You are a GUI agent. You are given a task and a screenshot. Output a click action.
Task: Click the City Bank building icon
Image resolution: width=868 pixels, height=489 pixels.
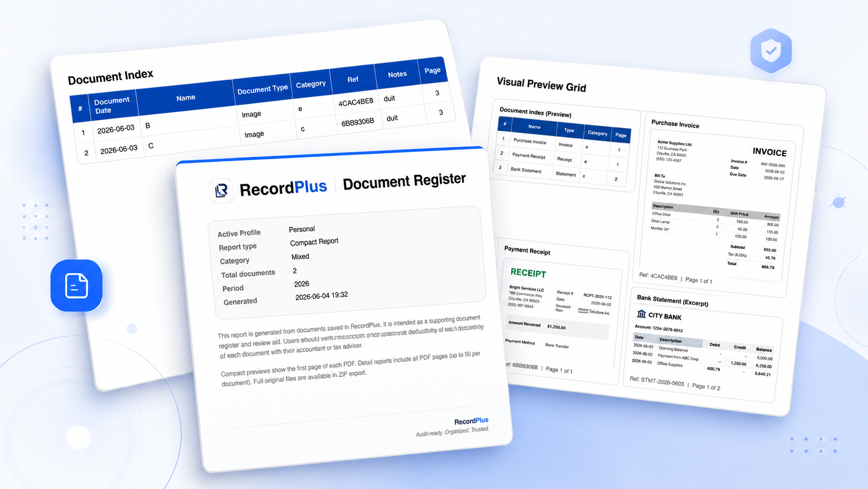[641, 314]
